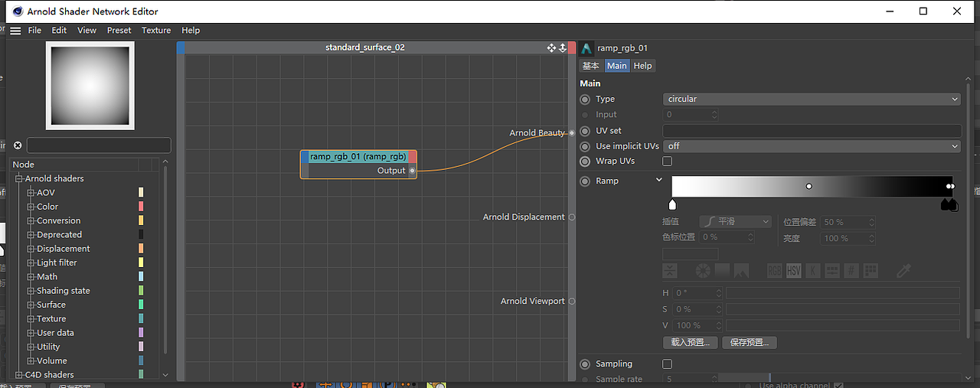Expand the Utility category
The width and height of the screenshot is (980, 388).
point(31,347)
